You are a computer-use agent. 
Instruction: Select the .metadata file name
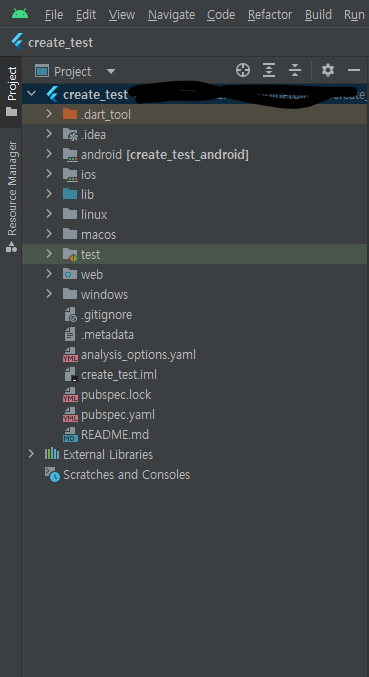point(107,335)
